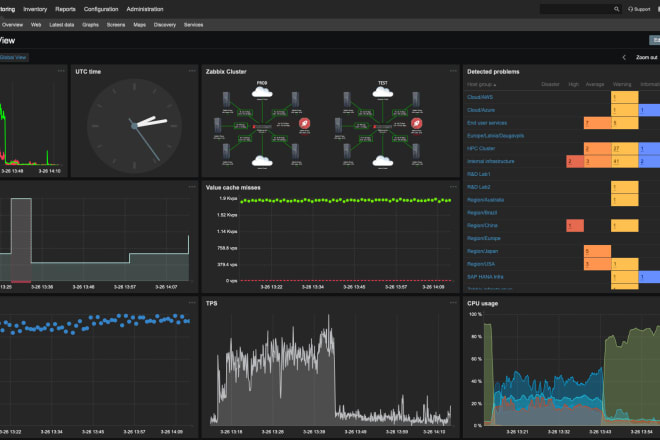Viewport: 660px width, 440px height.
Task: Open the R&D Lab2 host group link
Action: click(x=479, y=187)
